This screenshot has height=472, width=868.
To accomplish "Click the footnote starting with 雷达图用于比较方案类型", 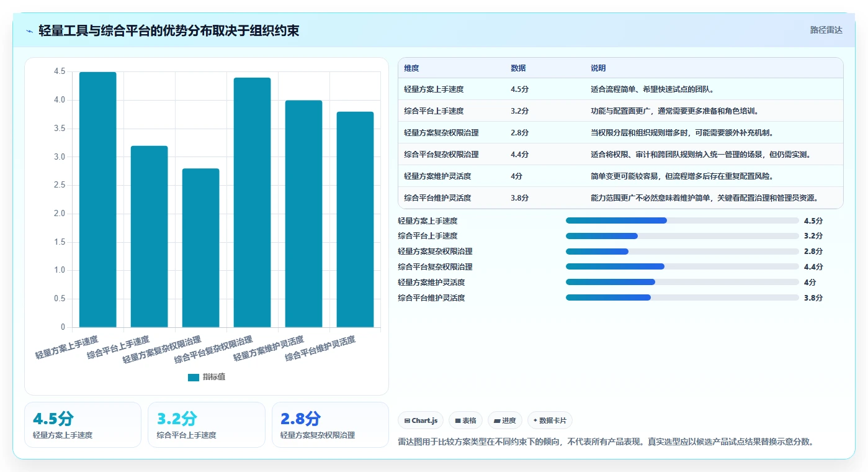I will click(x=606, y=442).
